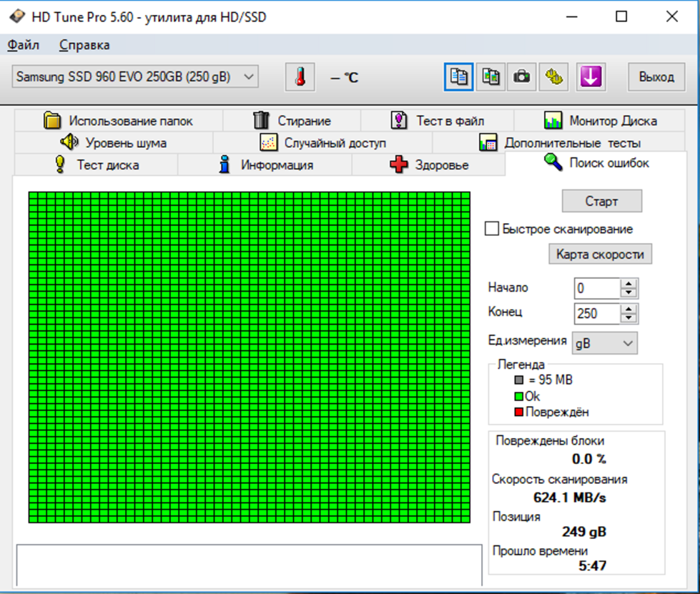Open the Справка menu
The image size is (700, 594).
coord(84,45)
